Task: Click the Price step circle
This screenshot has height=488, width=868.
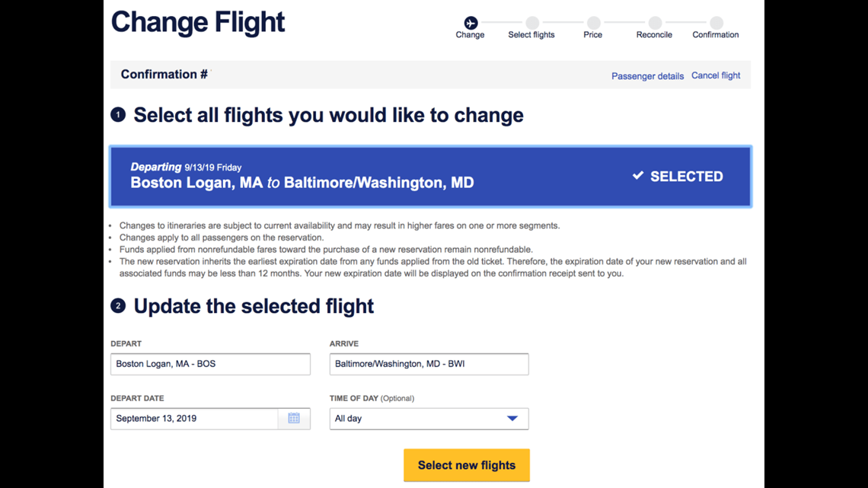Action: point(593,23)
